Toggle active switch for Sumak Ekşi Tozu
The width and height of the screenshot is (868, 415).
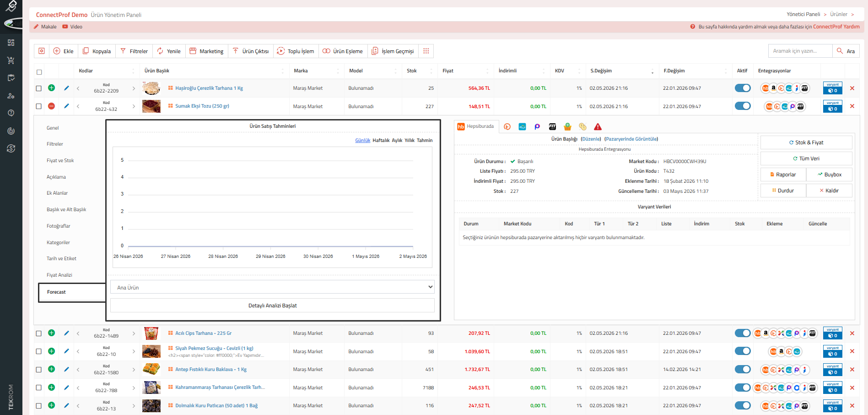[x=743, y=106]
